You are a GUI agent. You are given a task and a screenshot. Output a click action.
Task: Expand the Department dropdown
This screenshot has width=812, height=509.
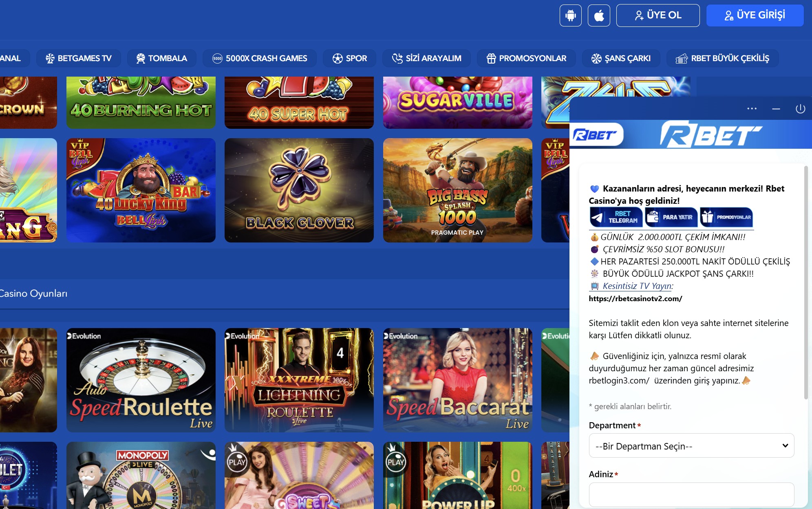691,446
